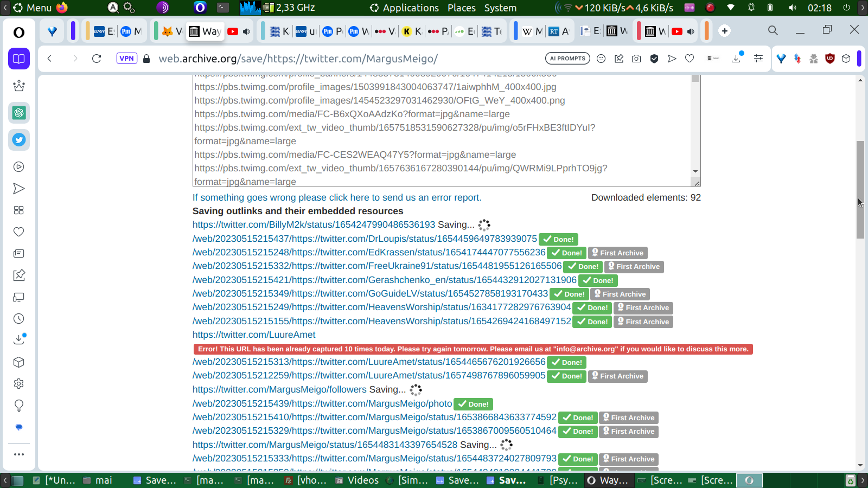Viewport: 868px width, 488px height.
Task: Open the address bar shield ad blocker icon
Action: (x=654, y=59)
